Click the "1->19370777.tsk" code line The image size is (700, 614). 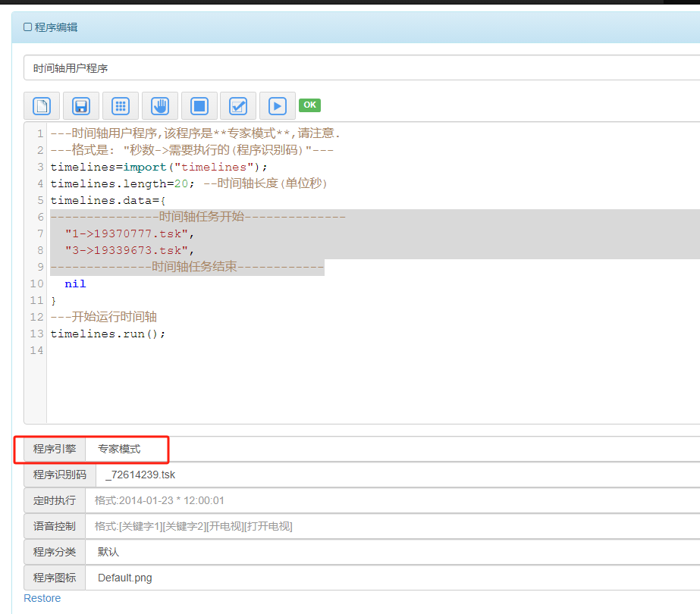coord(130,233)
